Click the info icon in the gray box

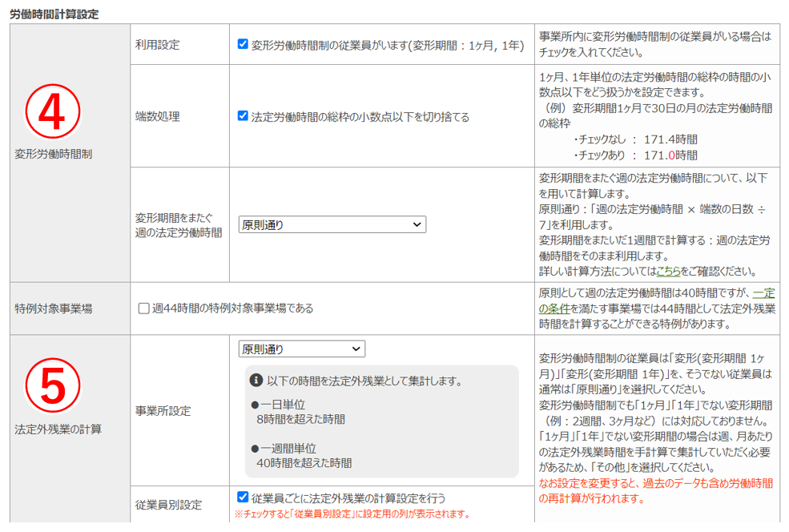[256, 380]
